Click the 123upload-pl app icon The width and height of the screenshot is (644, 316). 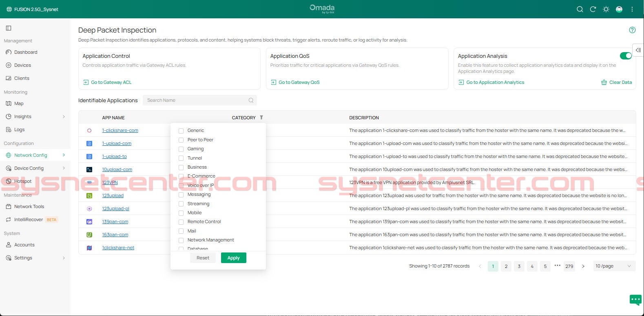pos(89,208)
